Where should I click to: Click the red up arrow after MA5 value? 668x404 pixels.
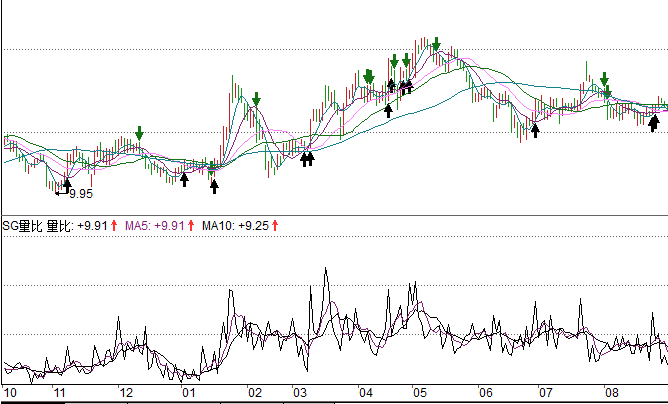click(x=191, y=225)
